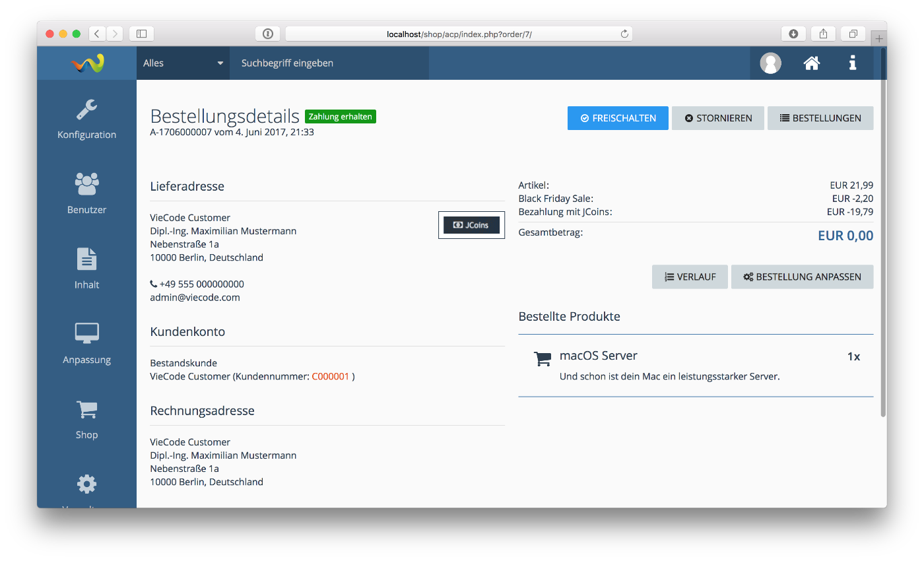Click the user avatar icon
The height and width of the screenshot is (561, 924).
[x=770, y=63]
